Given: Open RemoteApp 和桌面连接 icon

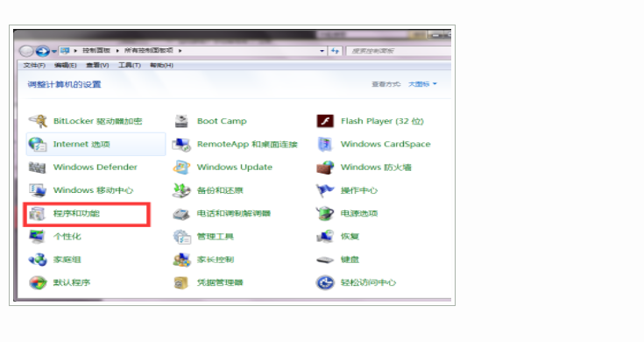Looking at the screenshot, I should point(181,145).
